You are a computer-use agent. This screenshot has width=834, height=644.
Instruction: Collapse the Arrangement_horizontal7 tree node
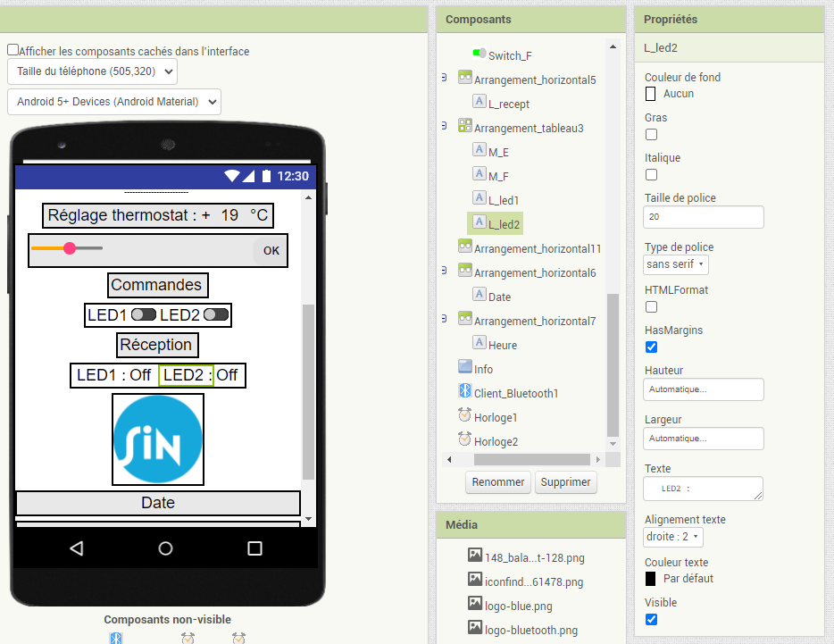pyautogui.click(x=444, y=318)
